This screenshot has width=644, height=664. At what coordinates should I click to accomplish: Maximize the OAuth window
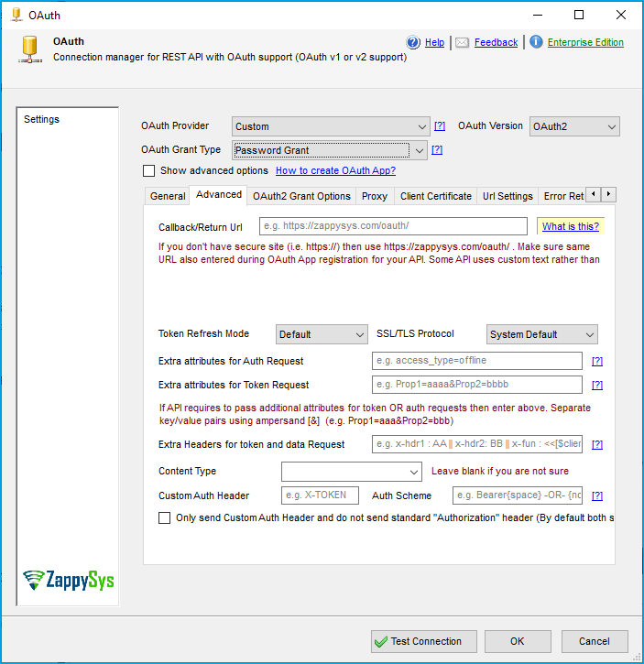pos(579,15)
